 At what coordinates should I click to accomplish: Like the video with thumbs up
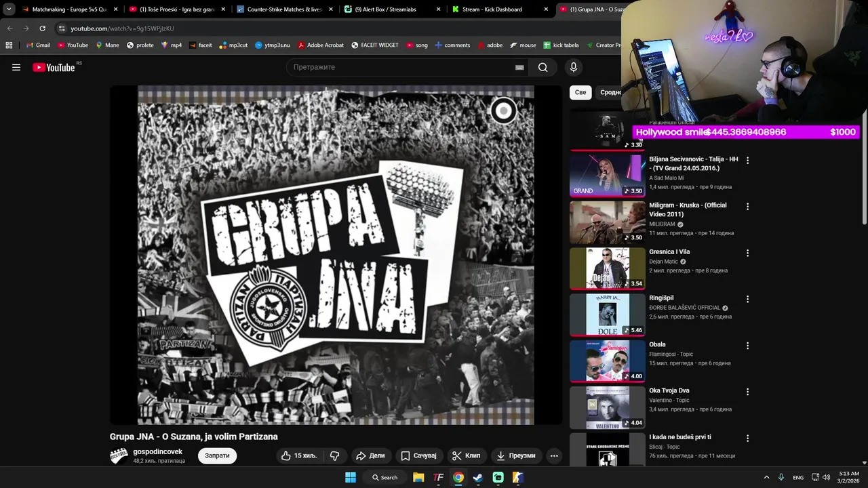[299, 455]
